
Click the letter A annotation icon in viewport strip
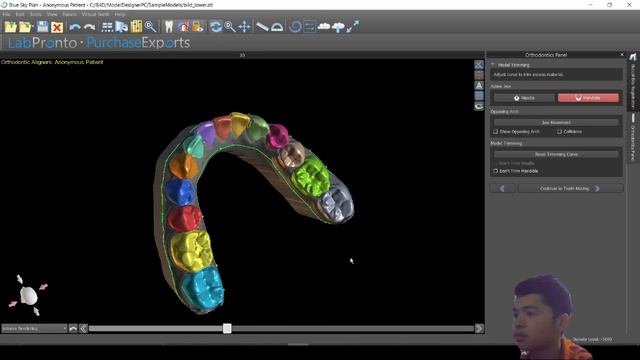[x=479, y=85]
